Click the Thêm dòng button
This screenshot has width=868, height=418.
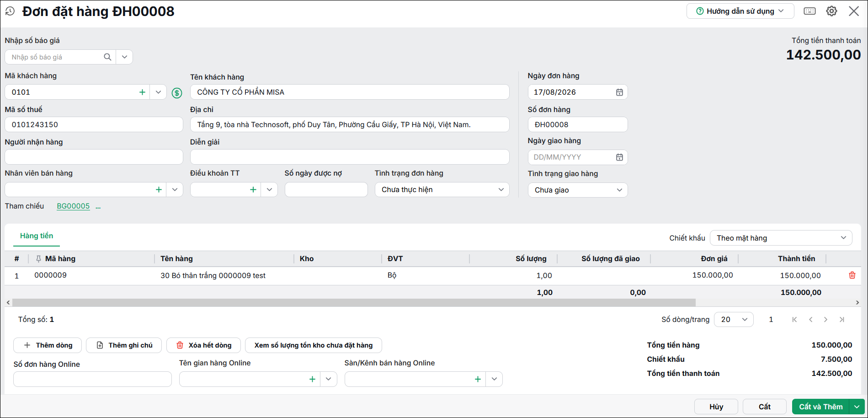click(48, 345)
